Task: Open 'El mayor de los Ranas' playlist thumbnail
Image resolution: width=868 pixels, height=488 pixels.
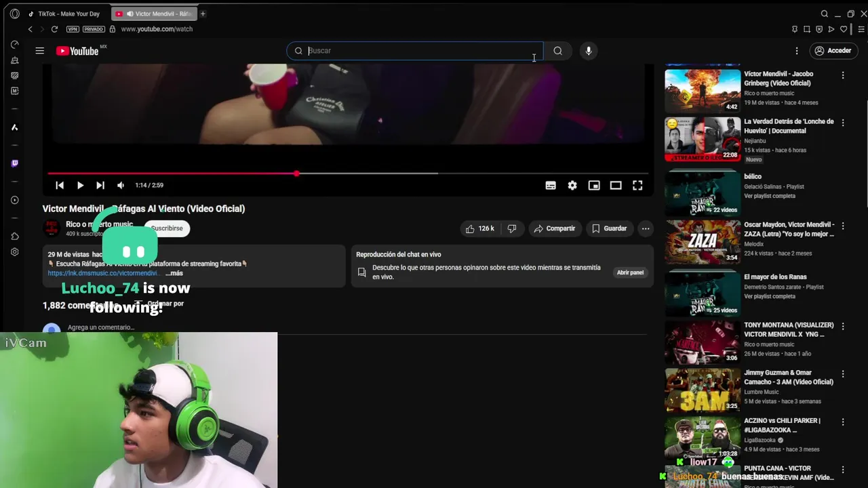Action: pyautogui.click(x=703, y=293)
